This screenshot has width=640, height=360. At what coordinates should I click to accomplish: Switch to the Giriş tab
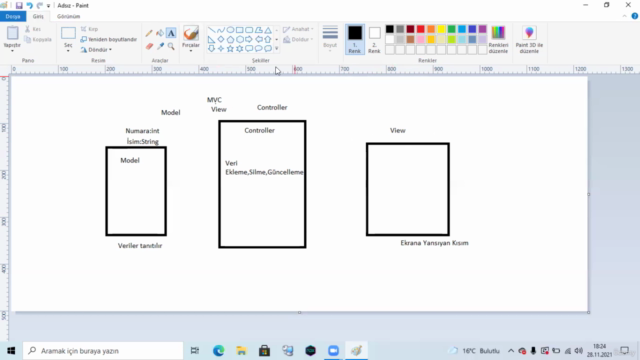pos(38,16)
